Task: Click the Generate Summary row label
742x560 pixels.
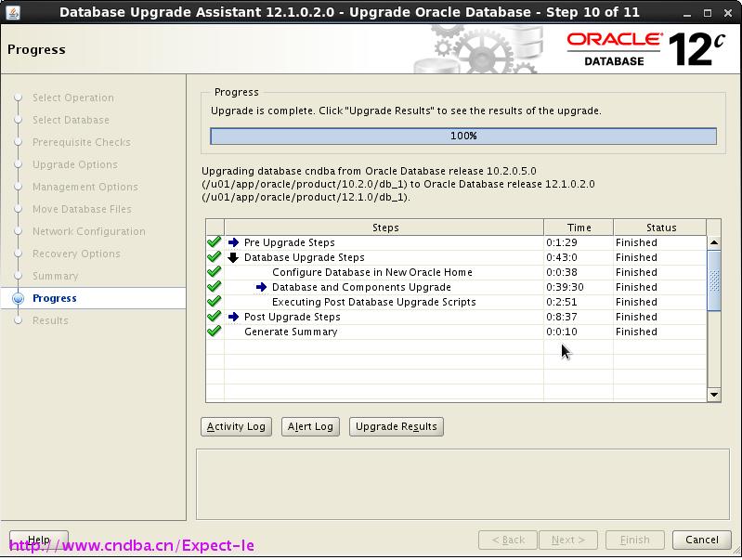Action: pos(291,332)
